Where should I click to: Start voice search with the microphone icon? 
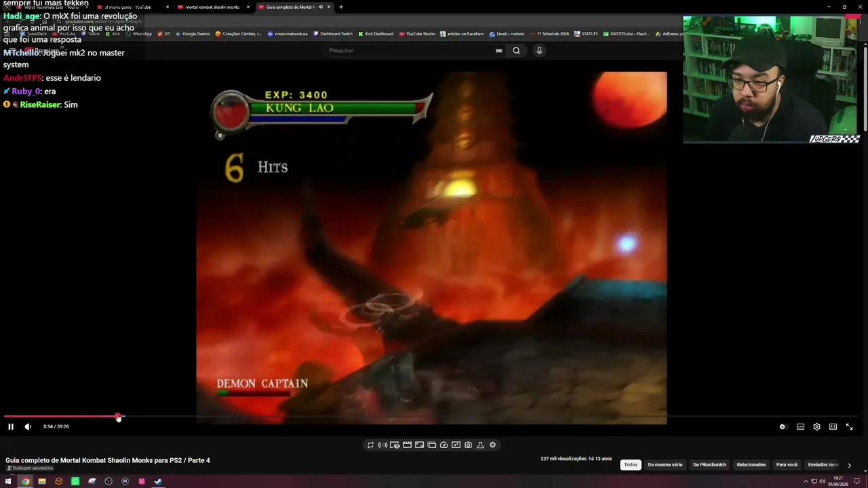pyautogui.click(x=539, y=50)
